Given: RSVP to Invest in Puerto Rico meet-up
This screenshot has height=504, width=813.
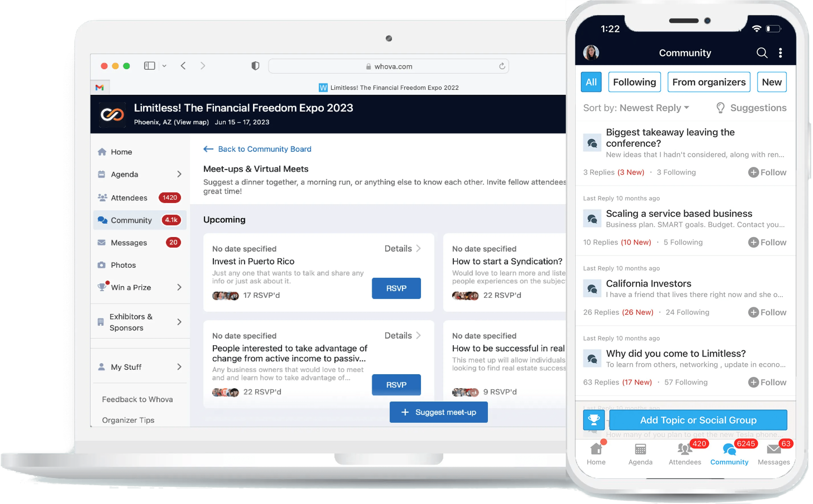Looking at the screenshot, I should pyautogui.click(x=396, y=288).
